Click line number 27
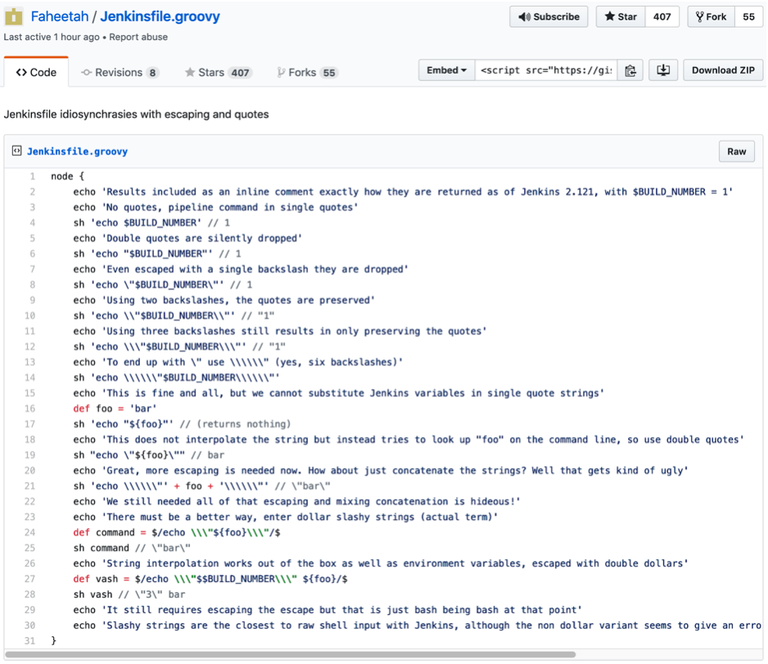The height and width of the screenshot is (664, 768). pyautogui.click(x=30, y=579)
